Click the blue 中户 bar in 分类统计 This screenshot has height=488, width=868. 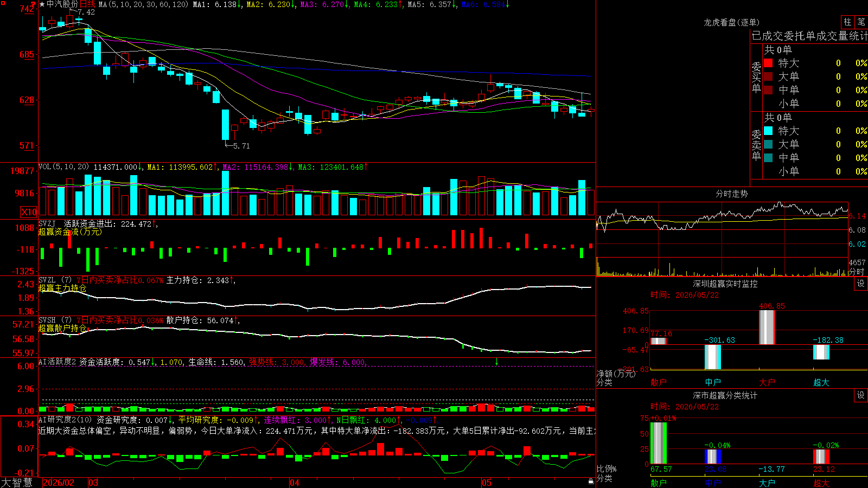[713, 457]
